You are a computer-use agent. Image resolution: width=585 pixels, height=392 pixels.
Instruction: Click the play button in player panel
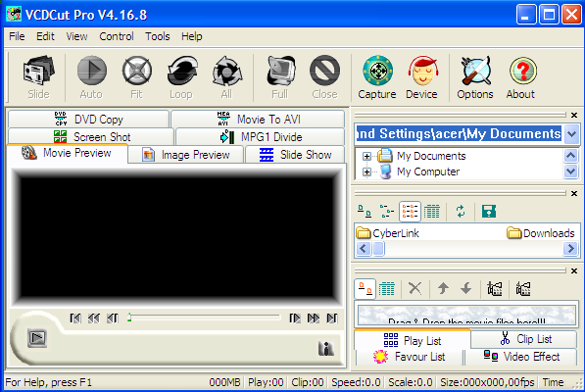[x=37, y=338]
